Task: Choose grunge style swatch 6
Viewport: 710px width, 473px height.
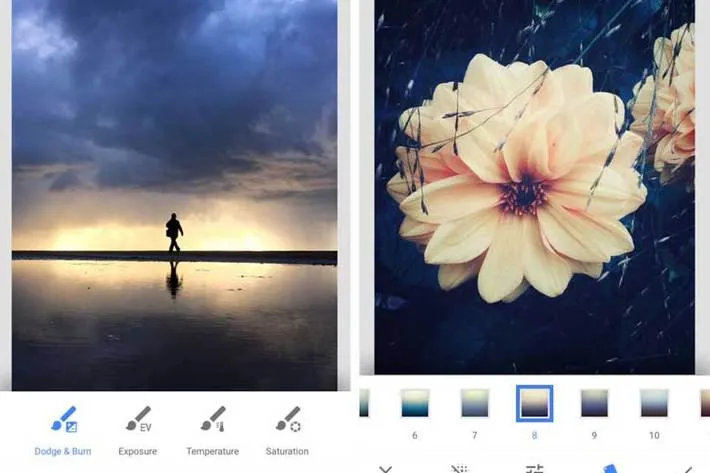Action: pyautogui.click(x=415, y=403)
